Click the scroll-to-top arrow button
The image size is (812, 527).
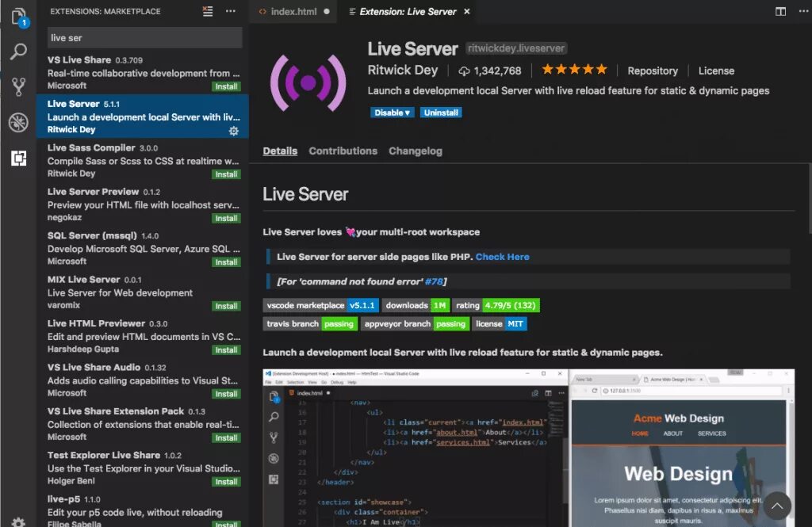pyautogui.click(x=777, y=506)
